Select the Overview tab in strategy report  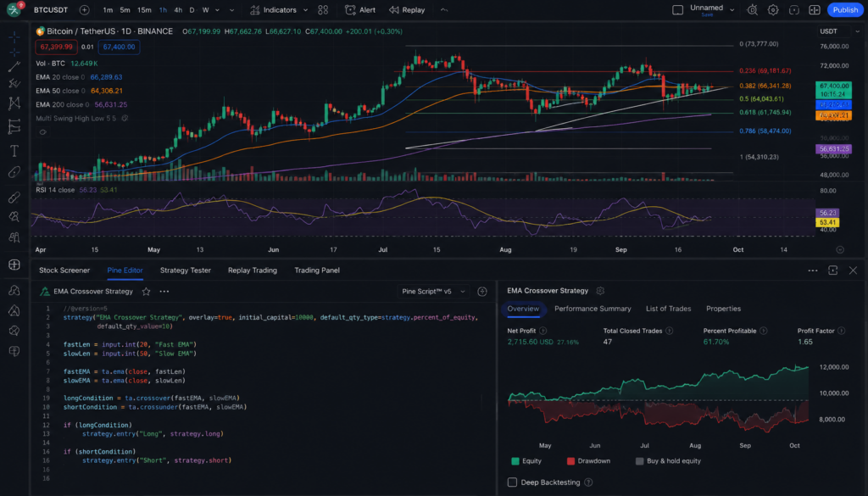point(523,309)
